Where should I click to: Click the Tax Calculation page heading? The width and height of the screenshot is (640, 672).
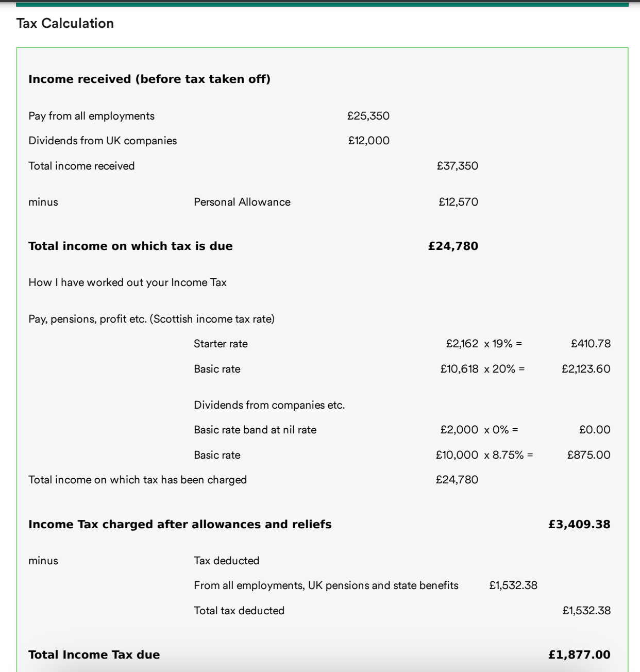tap(65, 23)
